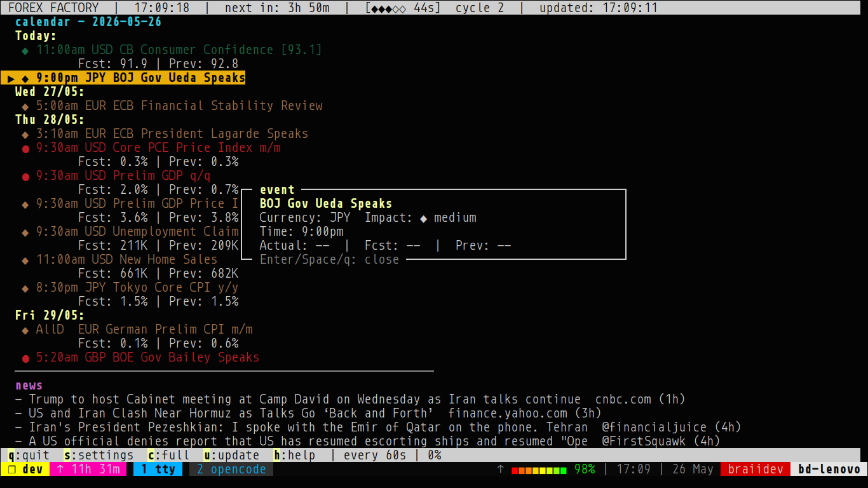Click BOJ Gov Ueda Speaks title in popup
This screenshot has height=488, width=868.
tap(326, 203)
